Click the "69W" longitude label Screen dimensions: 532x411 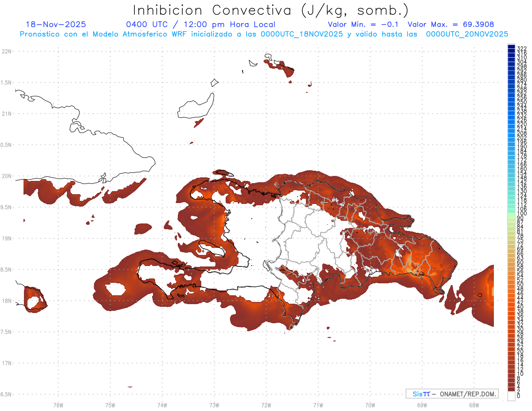click(422, 405)
